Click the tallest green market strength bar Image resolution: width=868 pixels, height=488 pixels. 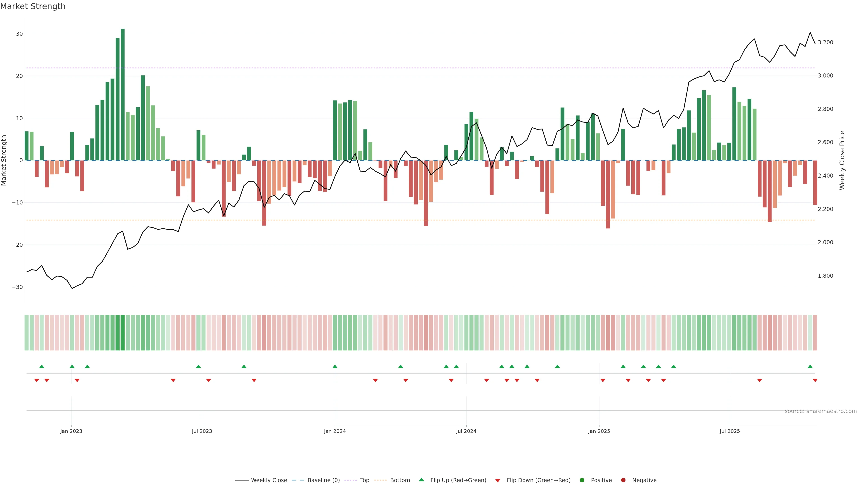[123, 94]
